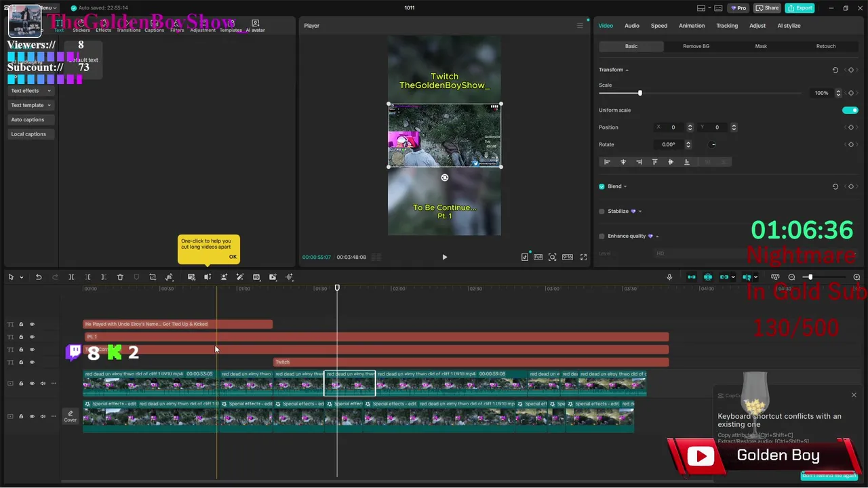The image size is (868, 488).
Task: Select the Remove BG sub-tab
Action: click(x=696, y=46)
